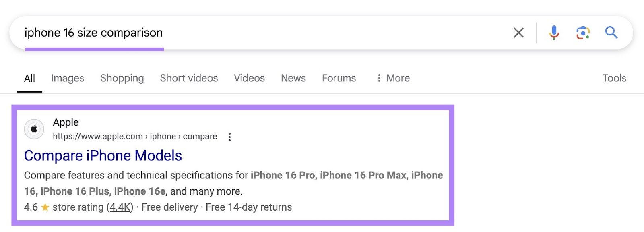The image size is (644, 232).
Task: Switch to the Images tab
Action: pyautogui.click(x=67, y=78)
